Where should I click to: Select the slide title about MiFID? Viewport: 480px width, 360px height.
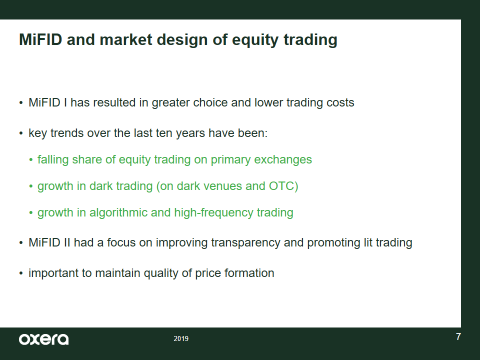(x=178, y=40)
